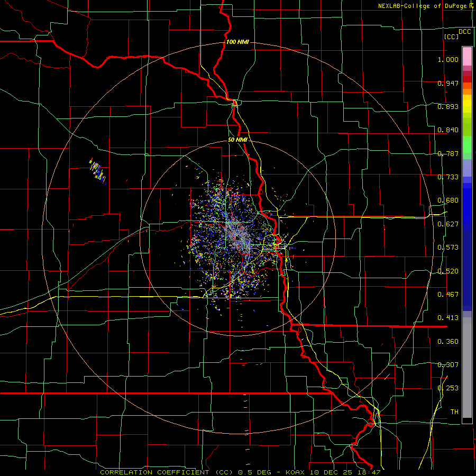Select the 0.787 scale value
The image size is (476, 476).
tap(448, 153)
